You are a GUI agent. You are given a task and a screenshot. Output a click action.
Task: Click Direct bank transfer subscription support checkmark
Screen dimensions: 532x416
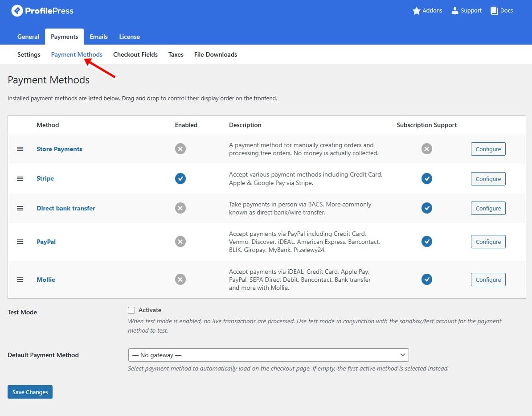pyautogui.click(x=426, y=208)
